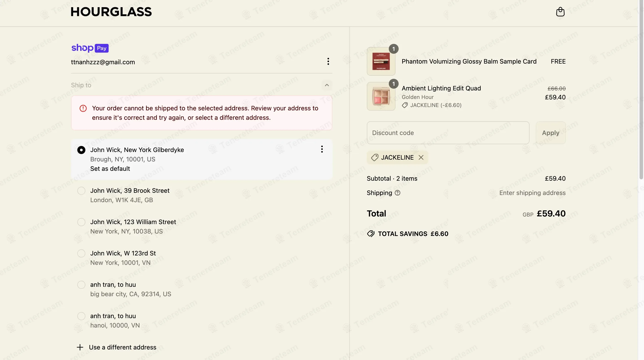Click the 'London, W1K 4JE, GB' line

click(x=121, y=200)
